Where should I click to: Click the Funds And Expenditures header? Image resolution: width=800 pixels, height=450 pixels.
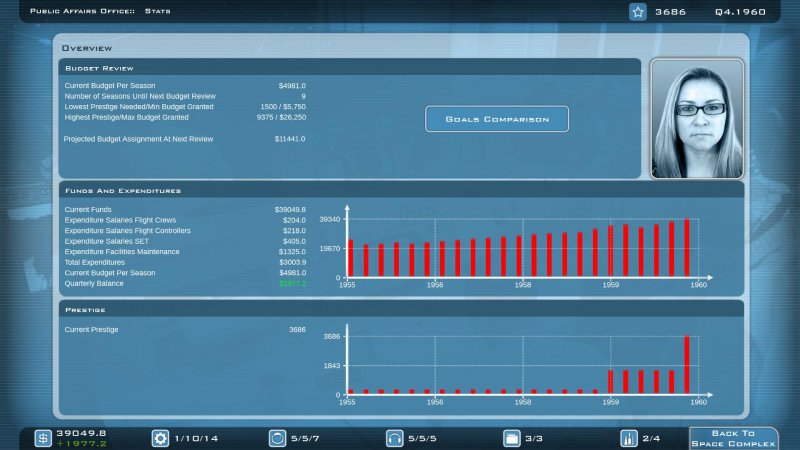(122, 190)
